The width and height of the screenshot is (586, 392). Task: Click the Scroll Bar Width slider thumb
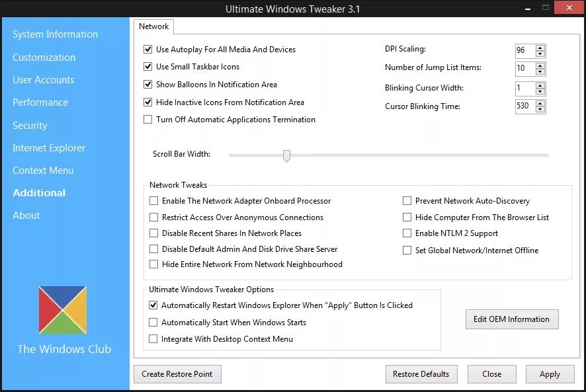click(286, 155)
